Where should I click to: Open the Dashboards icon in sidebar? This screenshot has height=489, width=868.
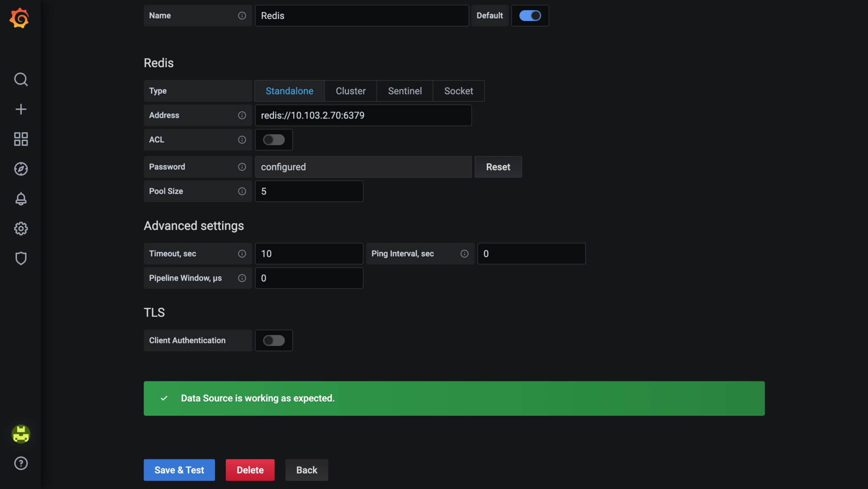click(20, 139)
